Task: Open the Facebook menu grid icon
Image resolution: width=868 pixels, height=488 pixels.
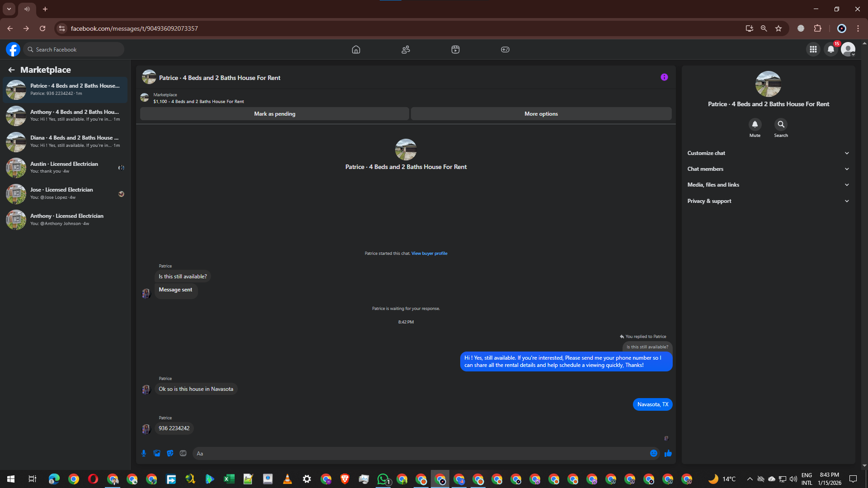Action: (x=813, y=49)
